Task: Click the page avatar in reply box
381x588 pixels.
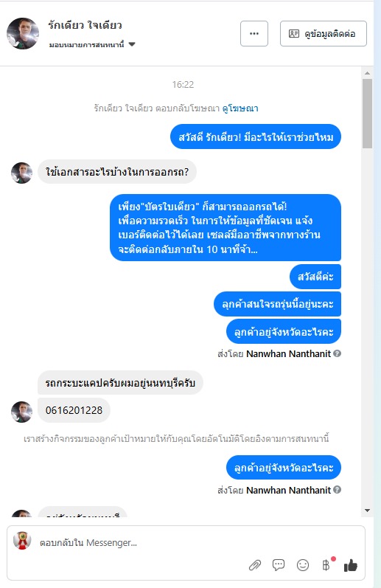Action: click(22, 540)
